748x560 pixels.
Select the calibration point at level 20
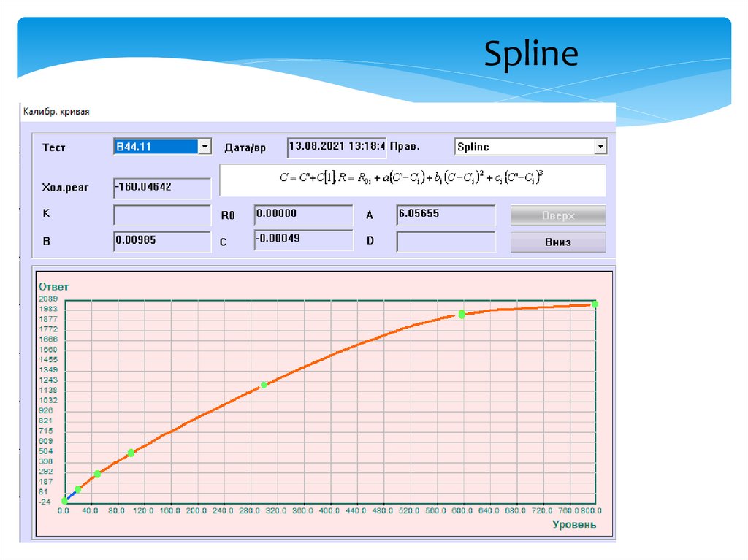point(78,489)
